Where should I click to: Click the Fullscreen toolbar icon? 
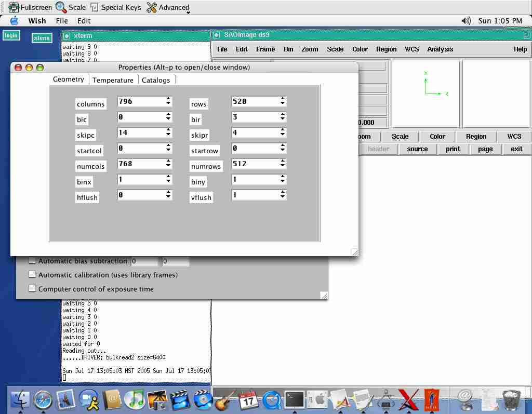30,7
